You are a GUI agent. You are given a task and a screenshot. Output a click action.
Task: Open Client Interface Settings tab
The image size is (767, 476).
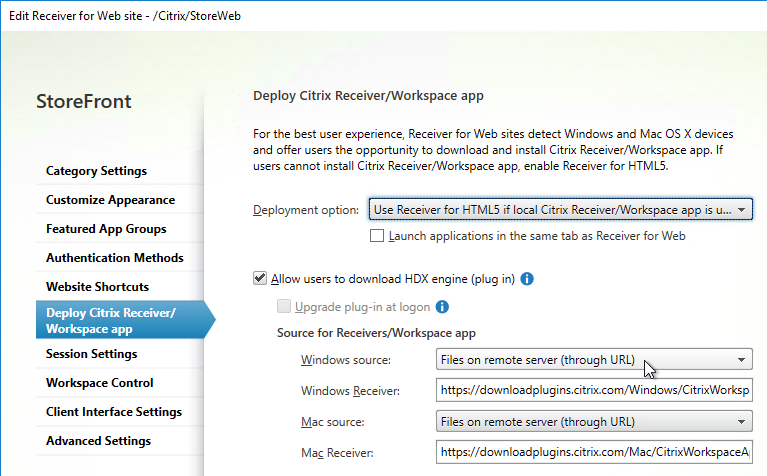[120, 411]
